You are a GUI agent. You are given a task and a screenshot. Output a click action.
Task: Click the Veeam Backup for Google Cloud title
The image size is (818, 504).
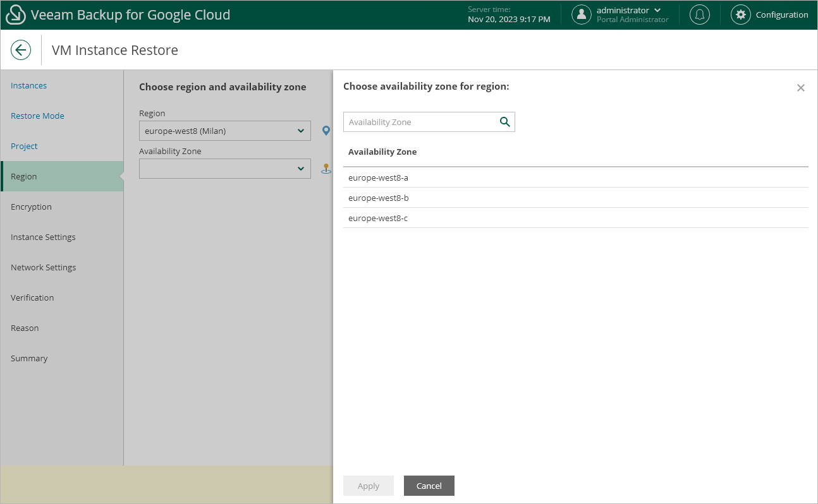tap(130, 15)
